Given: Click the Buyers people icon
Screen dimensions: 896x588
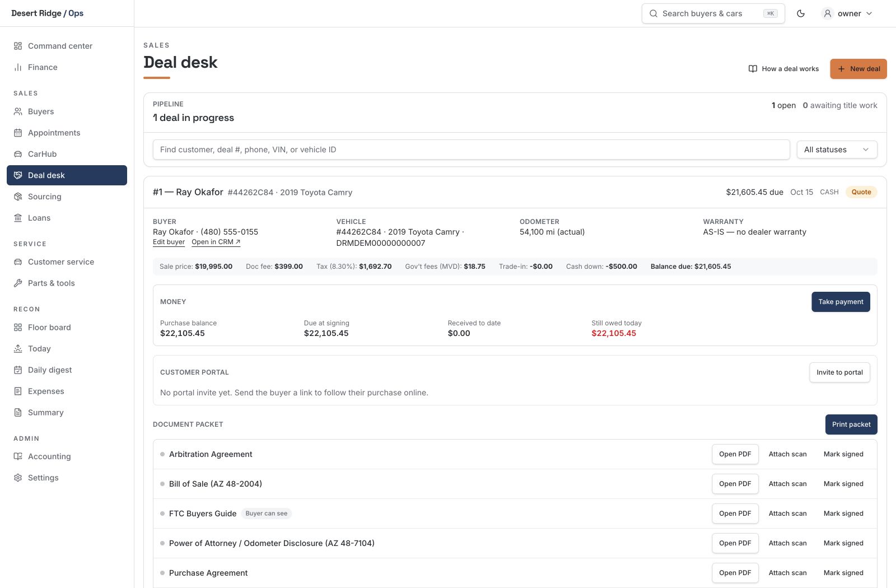Looking at the screenshot, I should point(18,111).
